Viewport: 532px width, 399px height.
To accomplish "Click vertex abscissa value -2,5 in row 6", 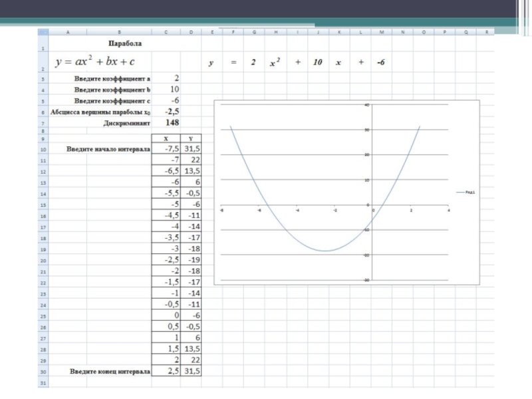I will coord(172,112).
